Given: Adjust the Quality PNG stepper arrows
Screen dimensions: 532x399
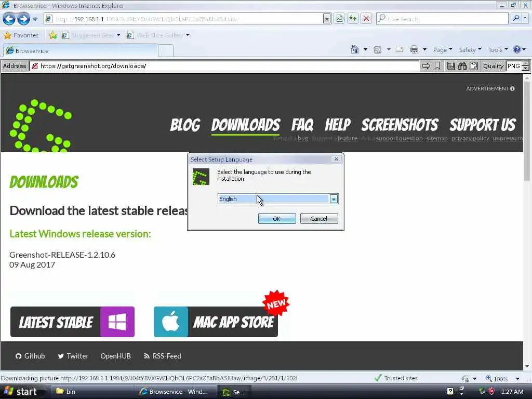Looking at the screenshot, I should (x=525, y=66).
